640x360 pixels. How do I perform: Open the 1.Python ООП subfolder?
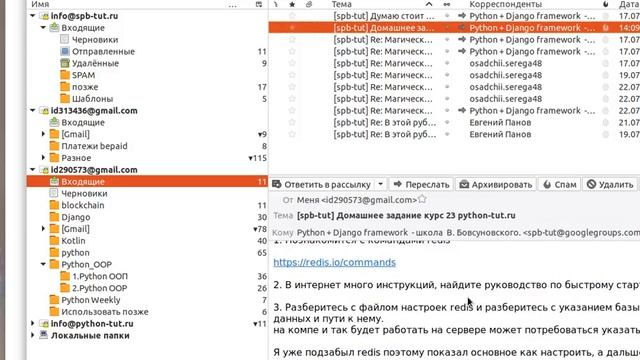pyautogui.click(x=100, y=276)
